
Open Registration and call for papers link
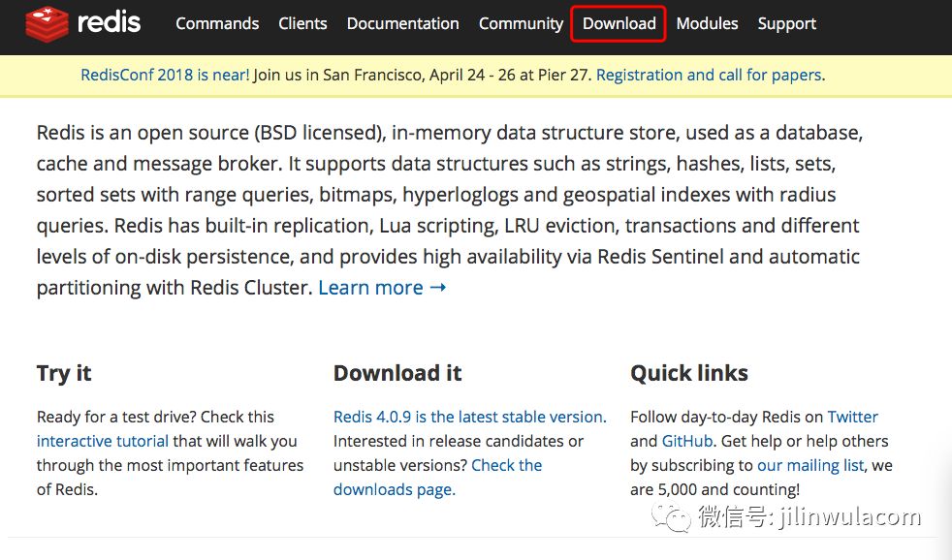pyautogui.click(x=709, y=75)
